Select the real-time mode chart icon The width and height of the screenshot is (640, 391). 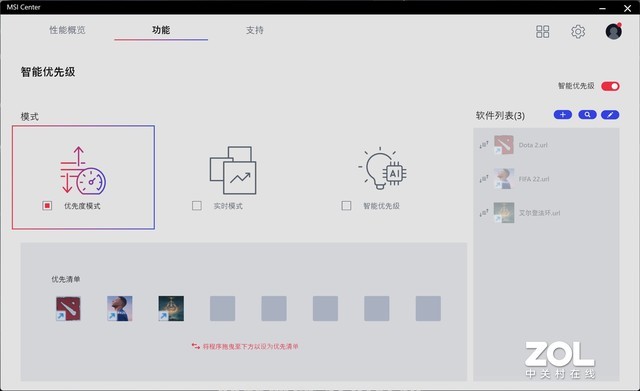tap(233, 170)
